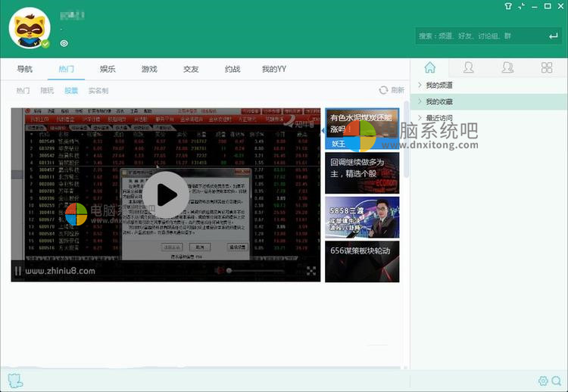The height and width of the screenshot is (392, 568).
Task: Toggle the online status indicator on avatar
Action: (45, 45)
